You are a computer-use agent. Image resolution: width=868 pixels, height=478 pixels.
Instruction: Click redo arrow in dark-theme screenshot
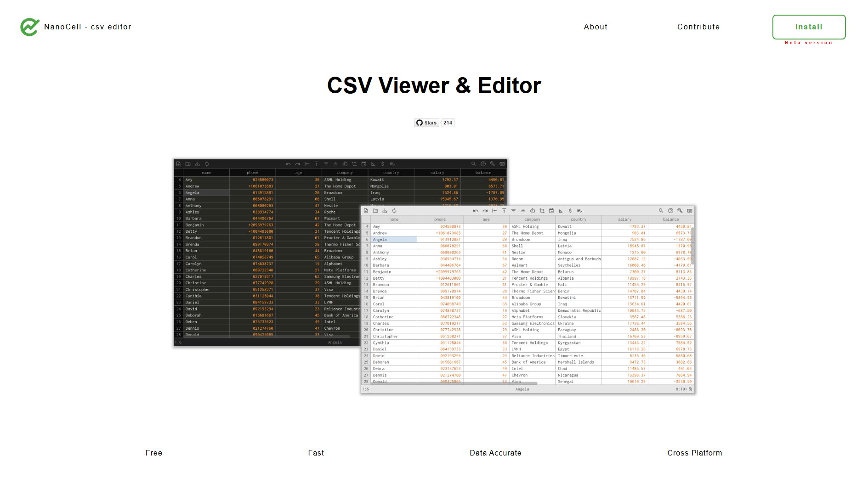(298, 164)
